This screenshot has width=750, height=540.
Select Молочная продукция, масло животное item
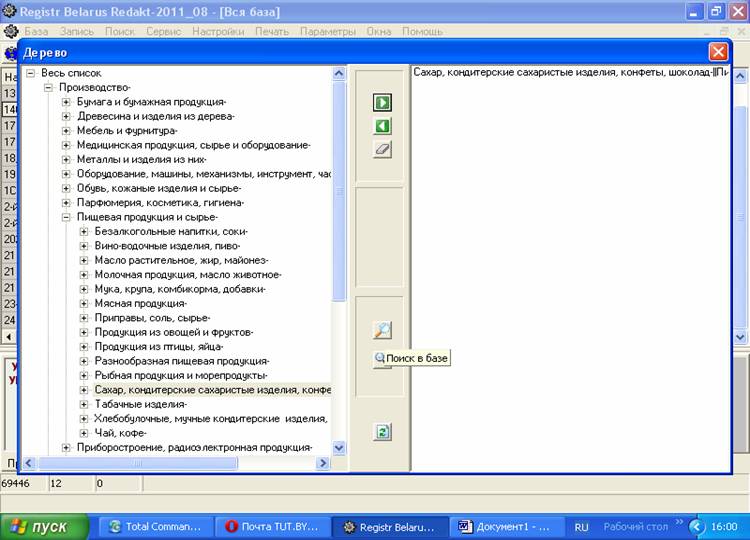click(187, 274)
